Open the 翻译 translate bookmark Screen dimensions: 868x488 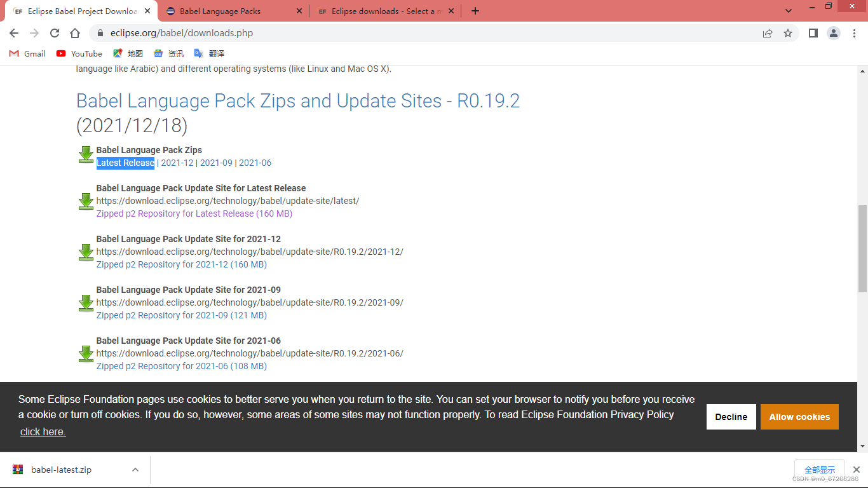[209, 53]
